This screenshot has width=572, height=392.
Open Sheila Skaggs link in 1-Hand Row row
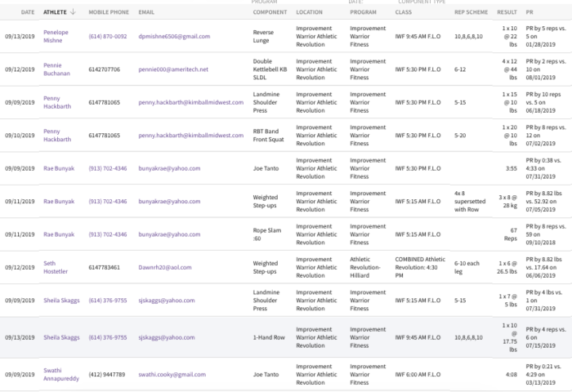(x=61, y=337)
